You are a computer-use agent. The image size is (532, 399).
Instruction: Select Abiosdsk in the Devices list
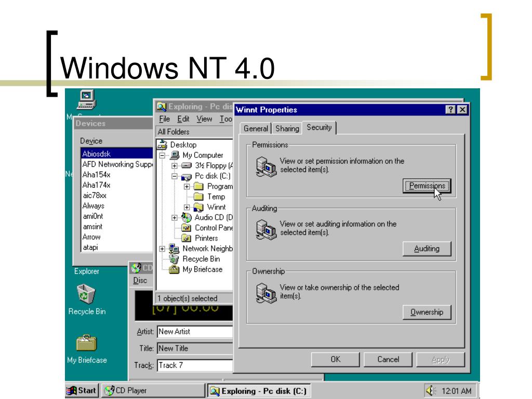[117, 154]
